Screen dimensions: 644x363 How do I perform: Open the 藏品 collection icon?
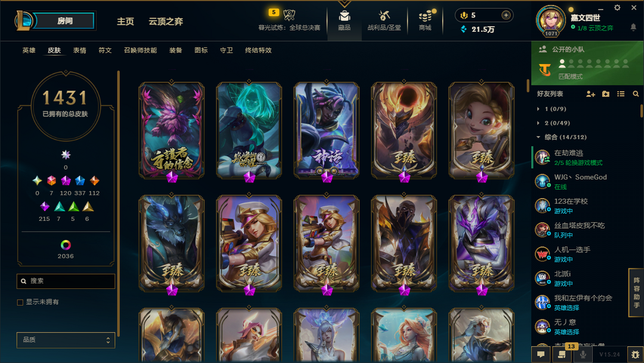[x=344, y=17]
